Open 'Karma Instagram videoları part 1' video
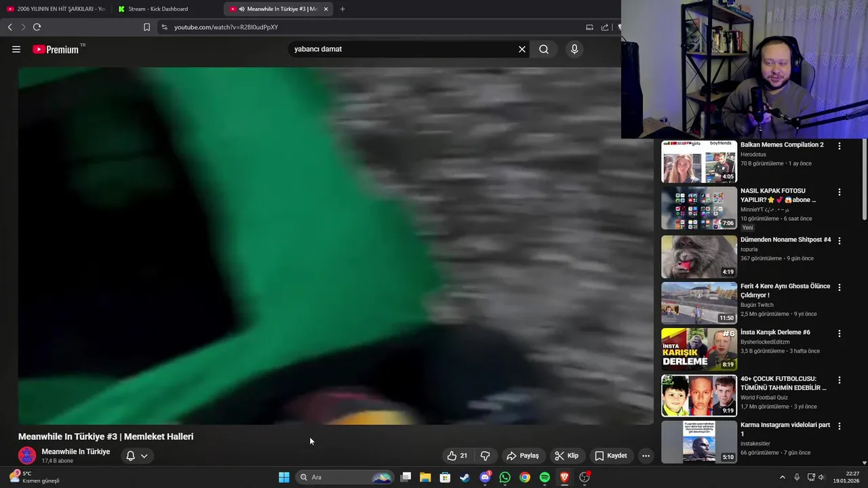 (785, 429)
